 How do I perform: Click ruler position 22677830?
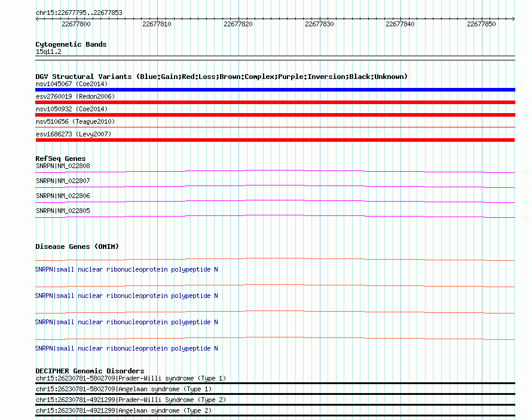[x=319, y=24]
